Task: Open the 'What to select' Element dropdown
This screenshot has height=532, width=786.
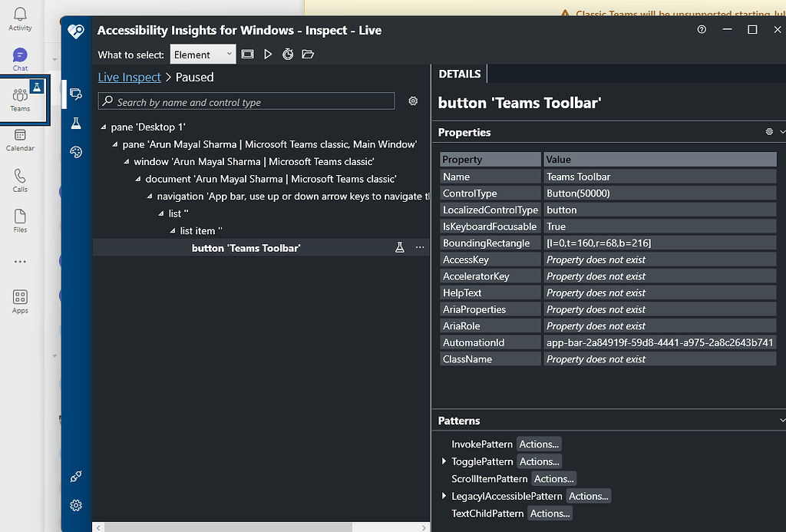Action: point(203,54)
